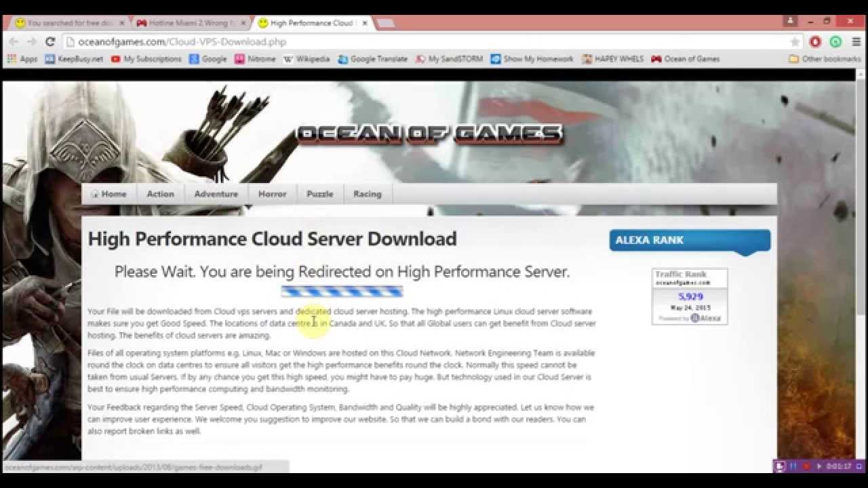Open the Racing games category
The height and width of the screenshot is (488, 868).
pyautogui.click(x=368, y=194)
